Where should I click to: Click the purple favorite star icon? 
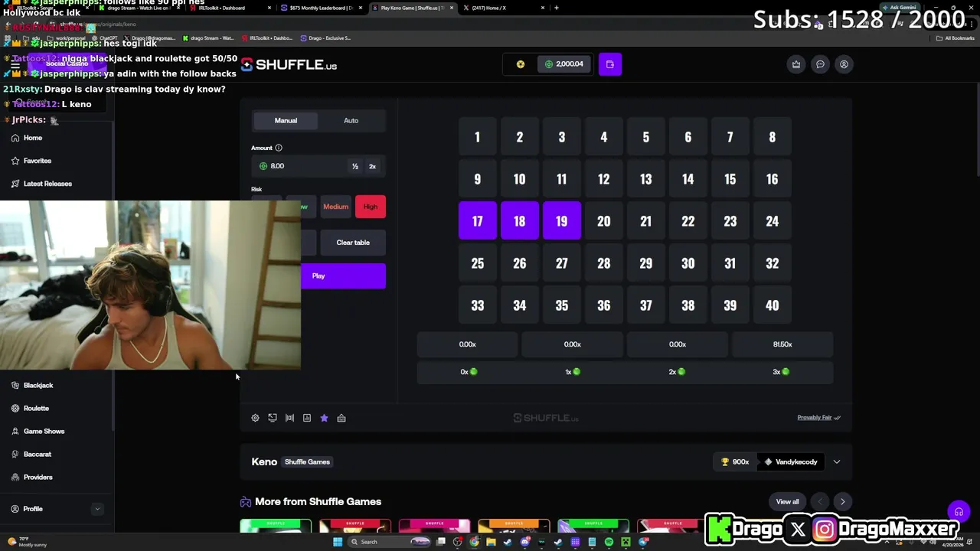[324, 418]
